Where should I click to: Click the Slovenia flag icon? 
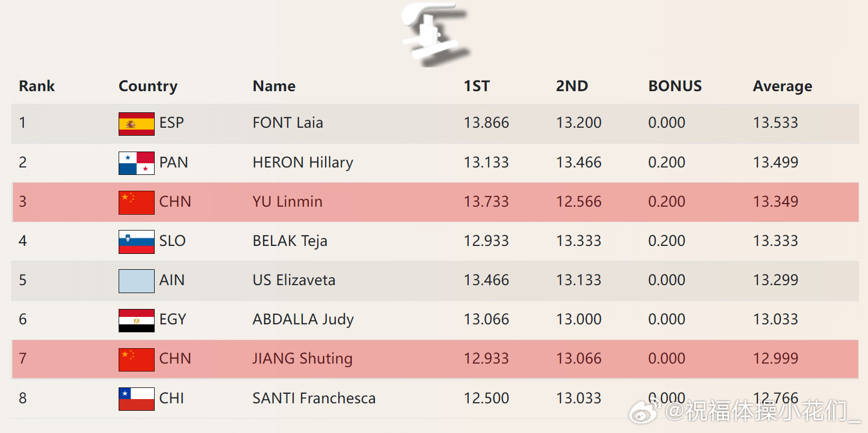136,241
